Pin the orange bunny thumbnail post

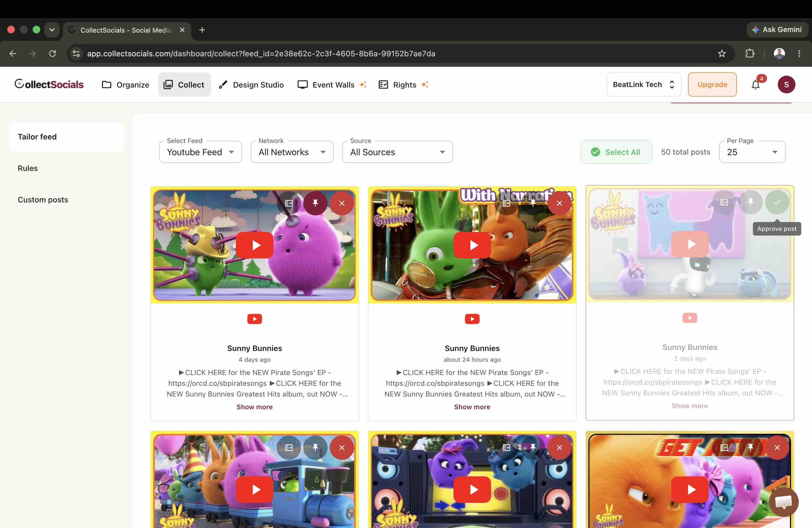[751, 448]
